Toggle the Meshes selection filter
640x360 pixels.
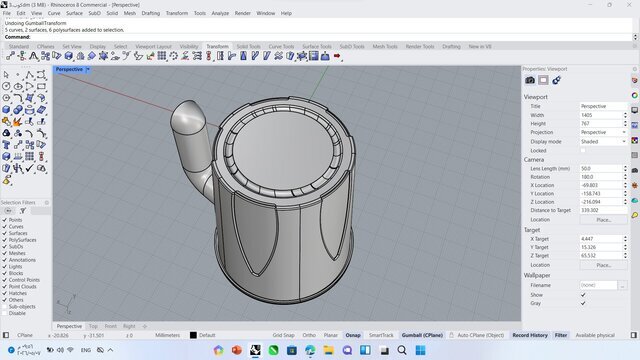pyautogui.click(x=4, y=253)
